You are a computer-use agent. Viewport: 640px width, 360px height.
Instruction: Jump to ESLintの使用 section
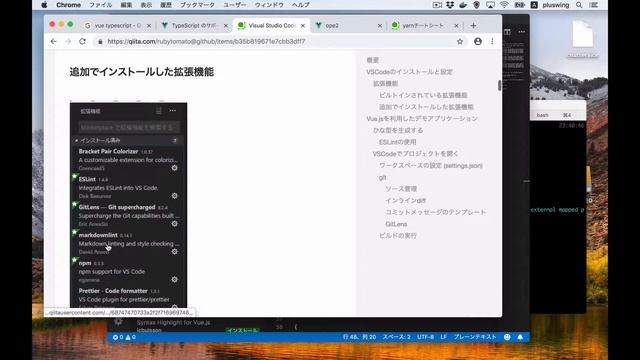(398, 142)
